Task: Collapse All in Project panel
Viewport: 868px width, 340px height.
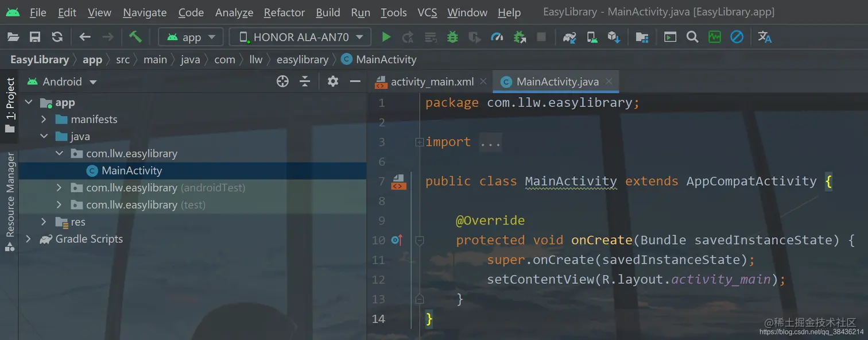Action: coord(305,82)
